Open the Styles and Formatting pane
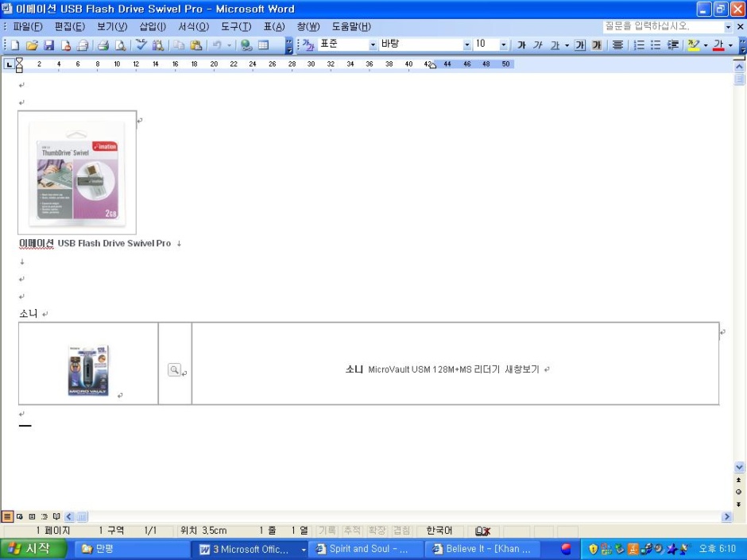Screen dimensions: 747x560 (x=308, y=45)
